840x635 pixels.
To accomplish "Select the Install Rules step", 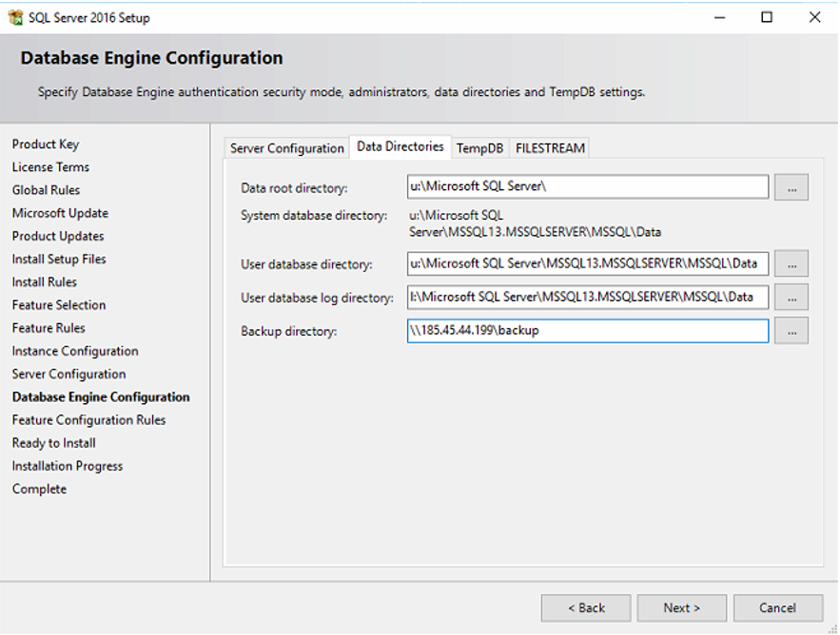I will pos(45,282).
